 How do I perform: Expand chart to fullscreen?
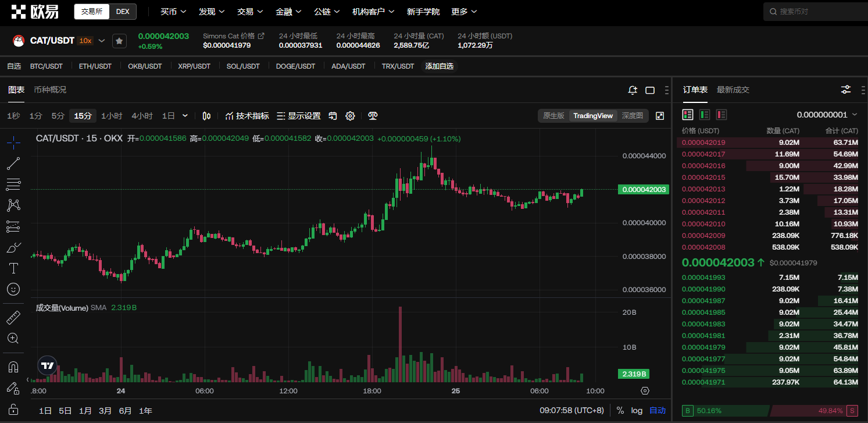click(660, 116)
